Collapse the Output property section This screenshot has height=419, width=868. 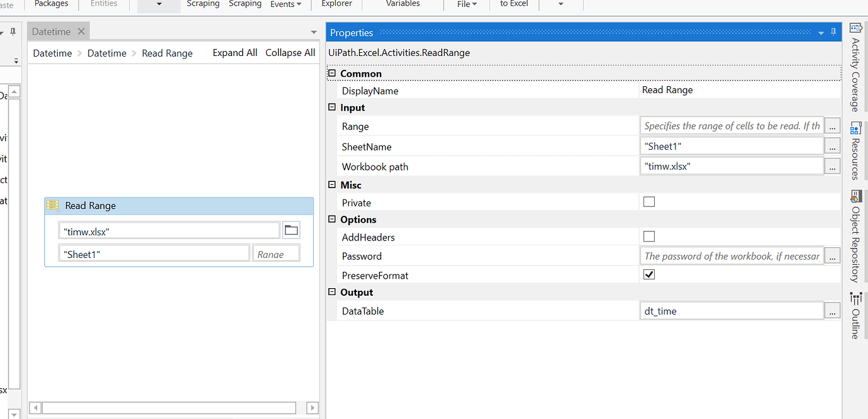coord(332,292)
